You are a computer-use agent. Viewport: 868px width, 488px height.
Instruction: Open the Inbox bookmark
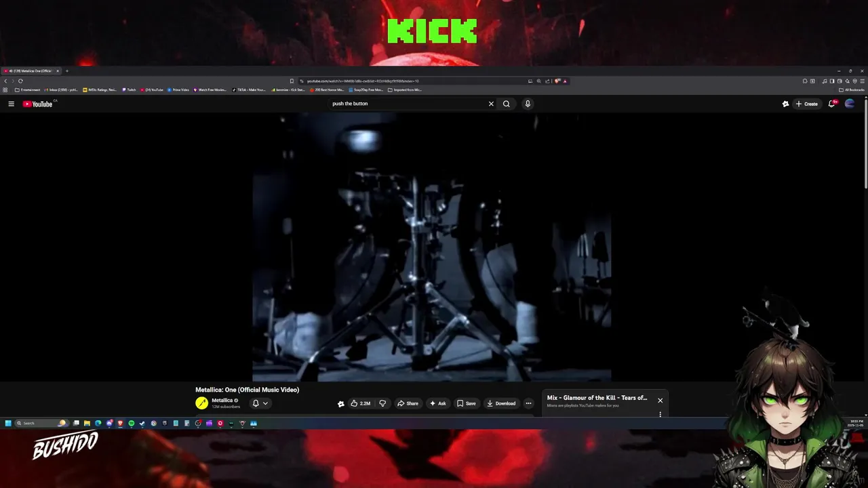(61, 89)
